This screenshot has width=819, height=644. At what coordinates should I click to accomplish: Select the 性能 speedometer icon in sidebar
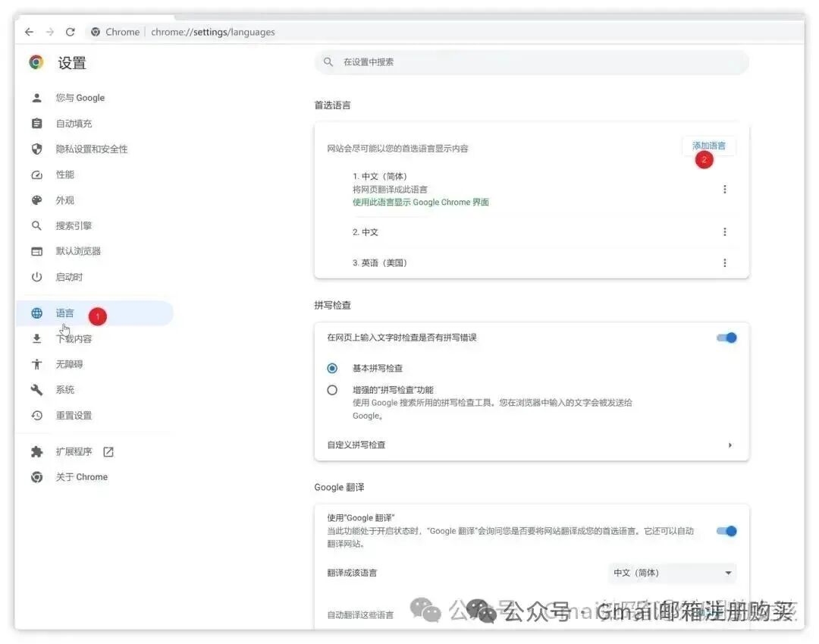[37, 174]
